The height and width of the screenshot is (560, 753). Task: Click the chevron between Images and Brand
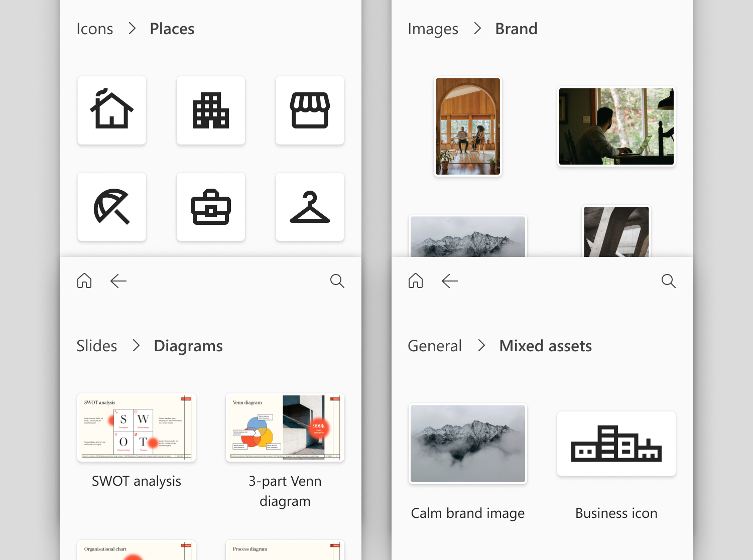coord(477,29)
